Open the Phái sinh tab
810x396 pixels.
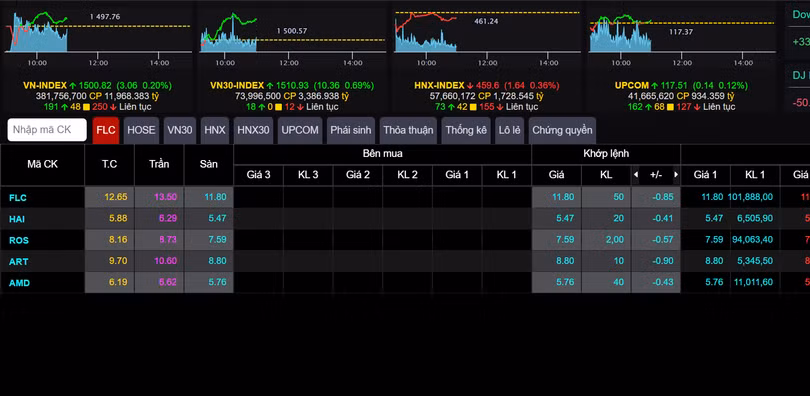pos(351,130)
